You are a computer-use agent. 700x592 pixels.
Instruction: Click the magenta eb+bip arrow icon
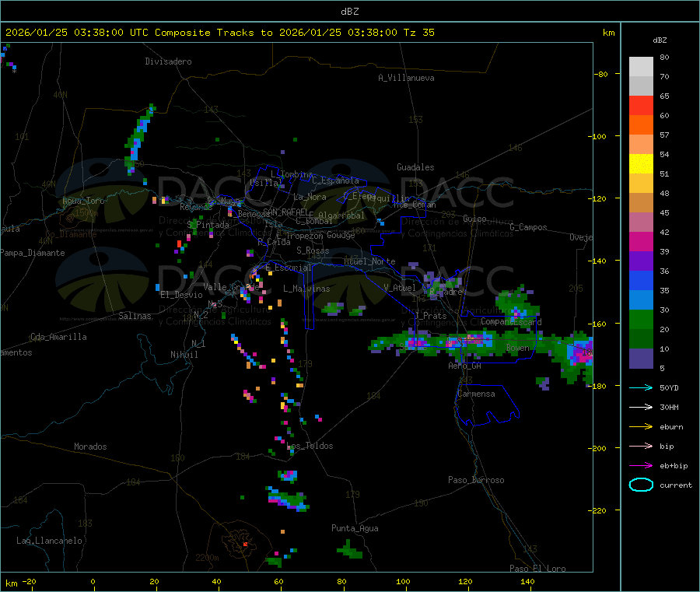point(641,466)
